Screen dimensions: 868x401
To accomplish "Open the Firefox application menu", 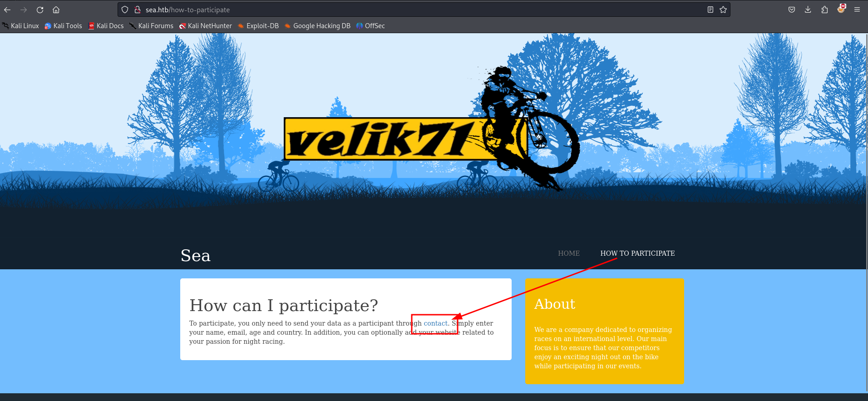I will pos(857,10).
